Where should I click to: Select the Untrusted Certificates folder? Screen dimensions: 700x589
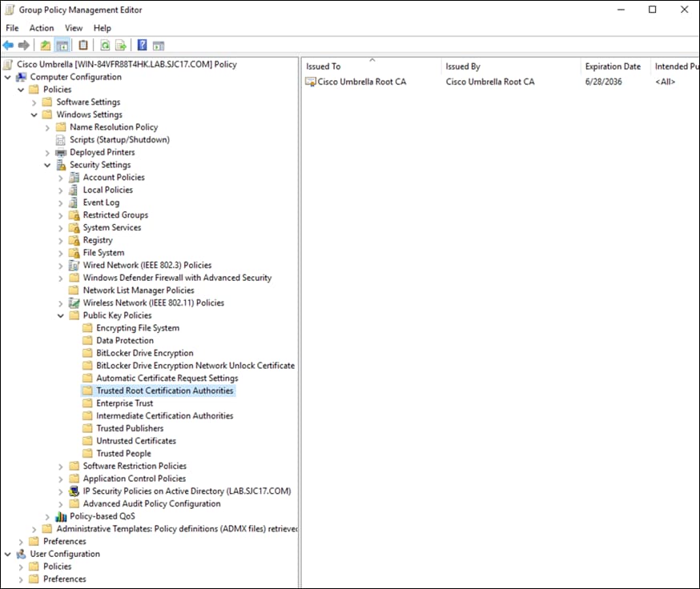[136, 441]
